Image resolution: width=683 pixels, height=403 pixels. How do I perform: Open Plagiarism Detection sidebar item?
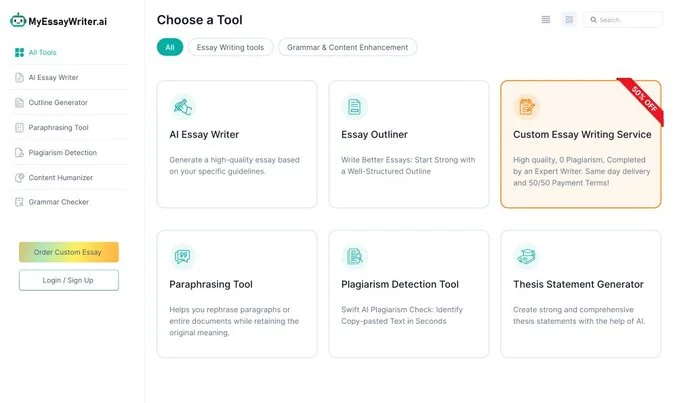(x=63, y=152)
